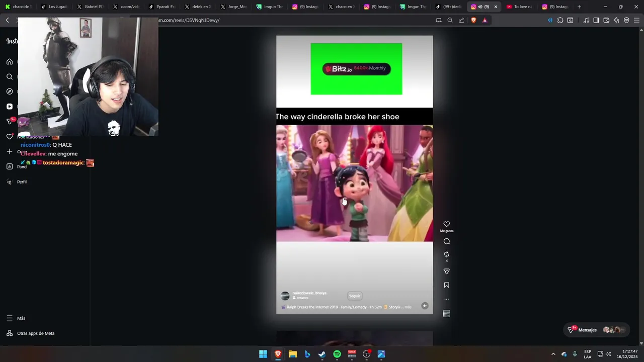The width and height of the screenshot is (644, 362).
Task: Click the install-app icon in the address bar
Action: [x=439, y=20]
